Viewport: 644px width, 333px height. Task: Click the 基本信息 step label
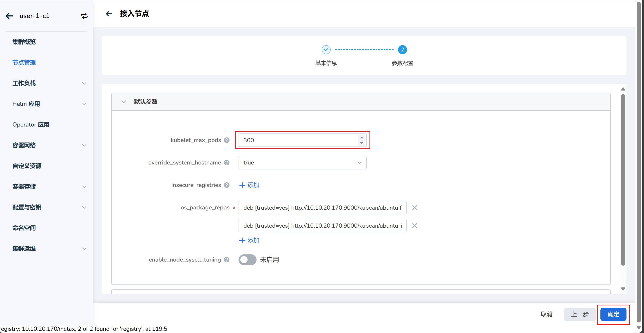[326, 63]
